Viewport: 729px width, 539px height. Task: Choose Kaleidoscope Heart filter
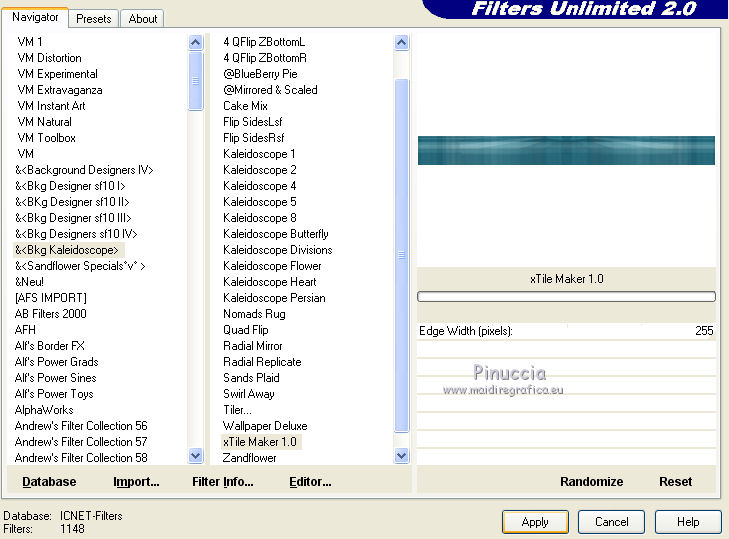tap(270, 282)
